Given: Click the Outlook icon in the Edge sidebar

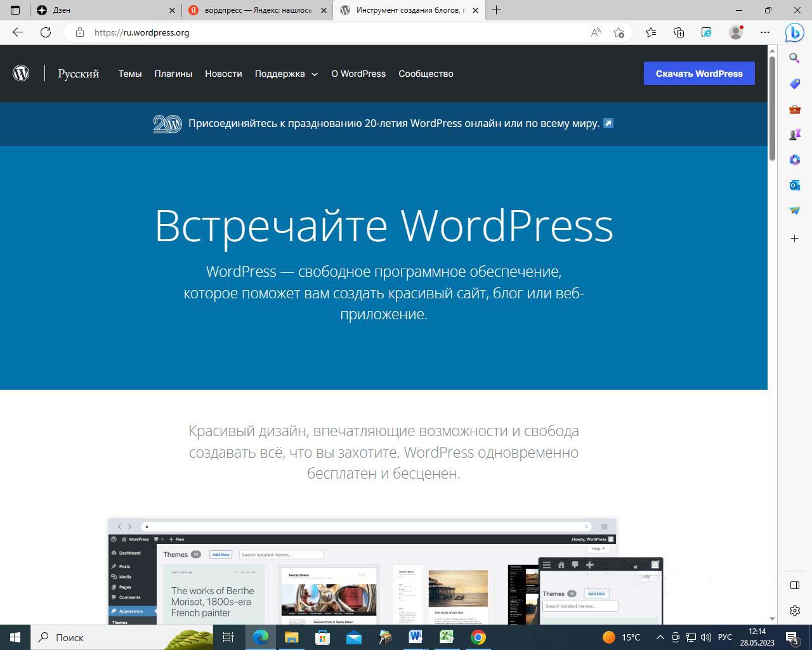Looking at the screenshot, I should pos(794,185).
